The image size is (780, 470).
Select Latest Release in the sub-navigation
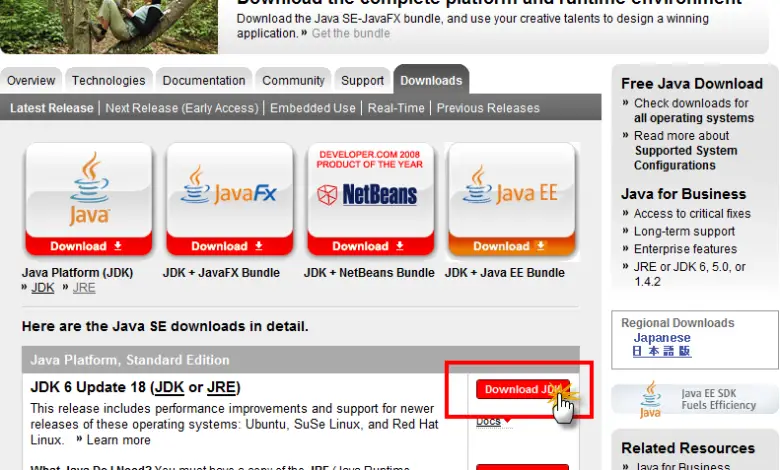click(x=52, y=108)
